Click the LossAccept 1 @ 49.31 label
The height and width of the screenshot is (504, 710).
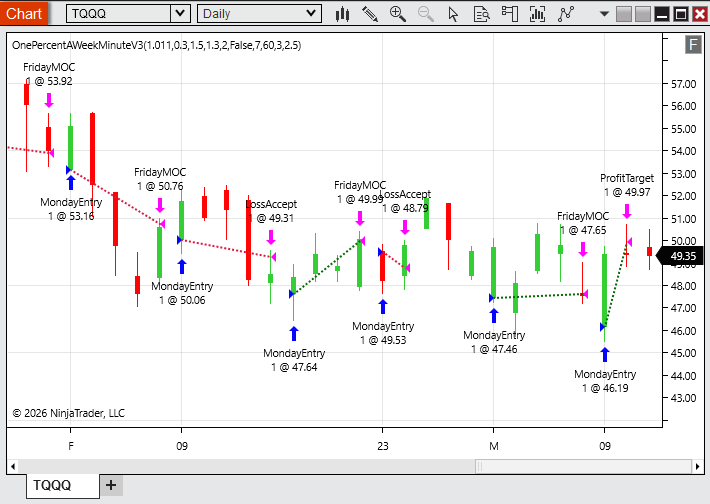271,211
